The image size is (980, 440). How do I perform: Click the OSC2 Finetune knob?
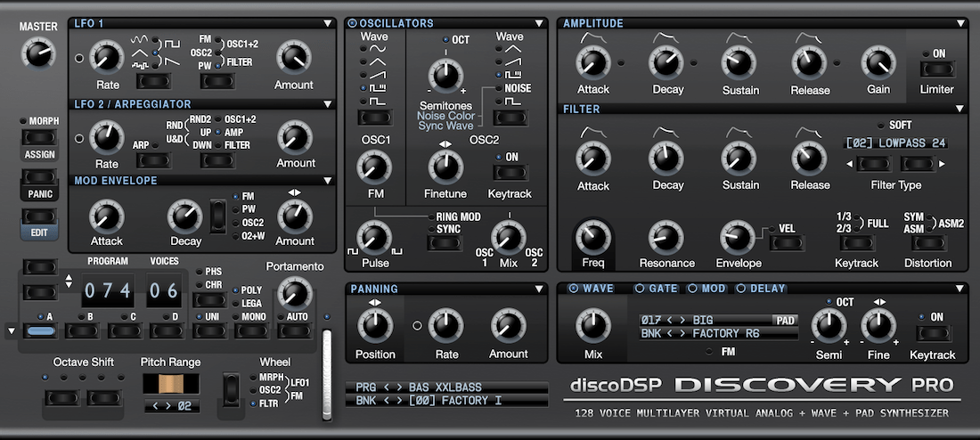click(x=445, y=167)
